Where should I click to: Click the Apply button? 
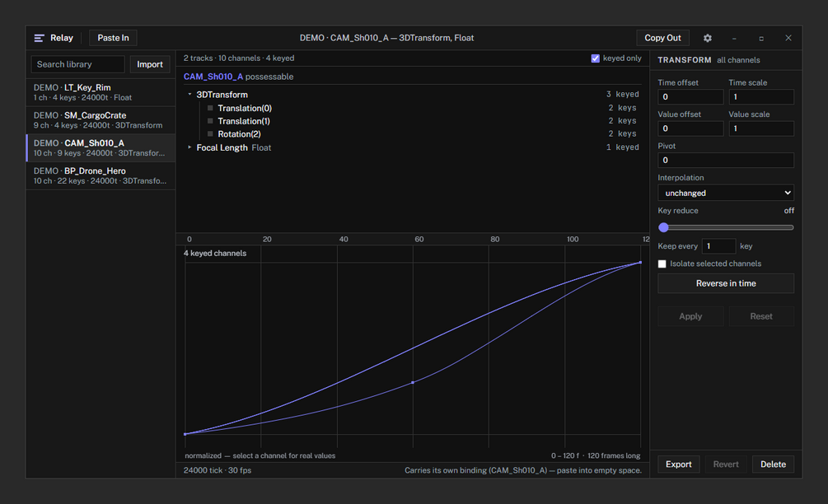[x=690, y=316]
